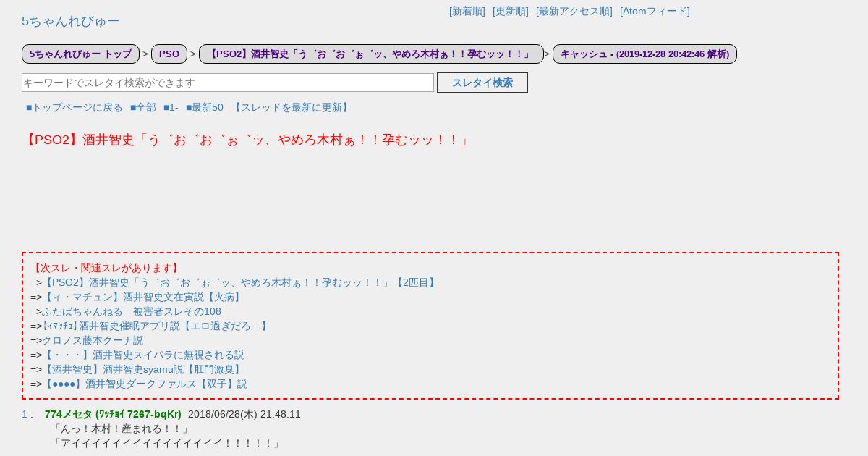Open 【ィ・マチュン】酒井智史文在寅説 thread
Image resolution: width=868 pixels, height=456 pixels.
pyautogui.click(x=143, y=297)
